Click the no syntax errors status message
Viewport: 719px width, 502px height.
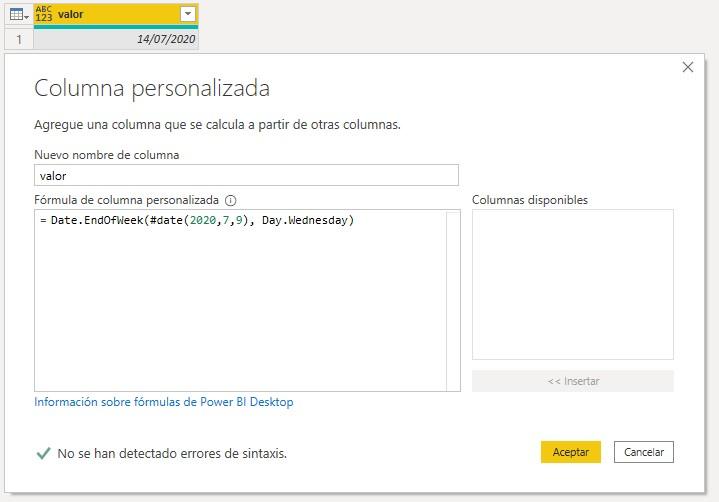click(x=172, y=453)
